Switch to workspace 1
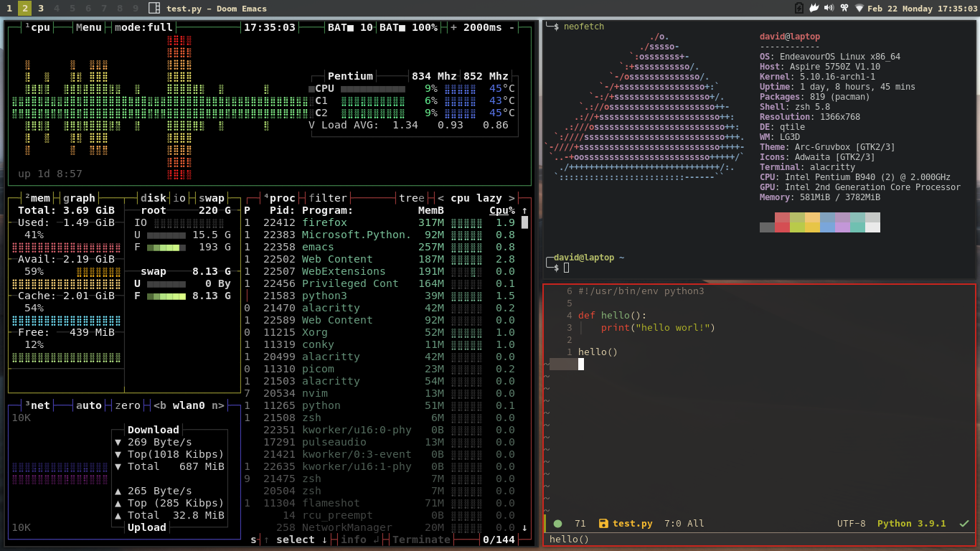980x551 pixels. pyautogui.click(x=9, y=8)
